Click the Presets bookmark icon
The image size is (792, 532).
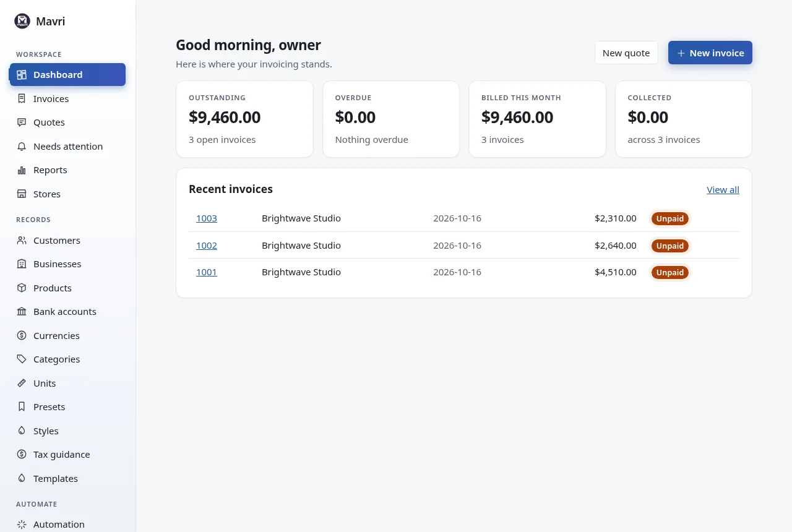(x=22, y=407)
